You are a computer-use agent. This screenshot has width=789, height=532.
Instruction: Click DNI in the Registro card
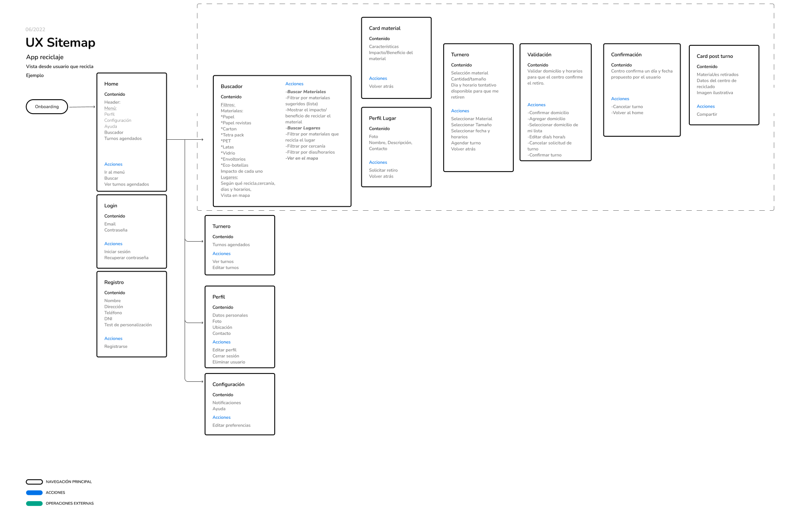(108, 319)
